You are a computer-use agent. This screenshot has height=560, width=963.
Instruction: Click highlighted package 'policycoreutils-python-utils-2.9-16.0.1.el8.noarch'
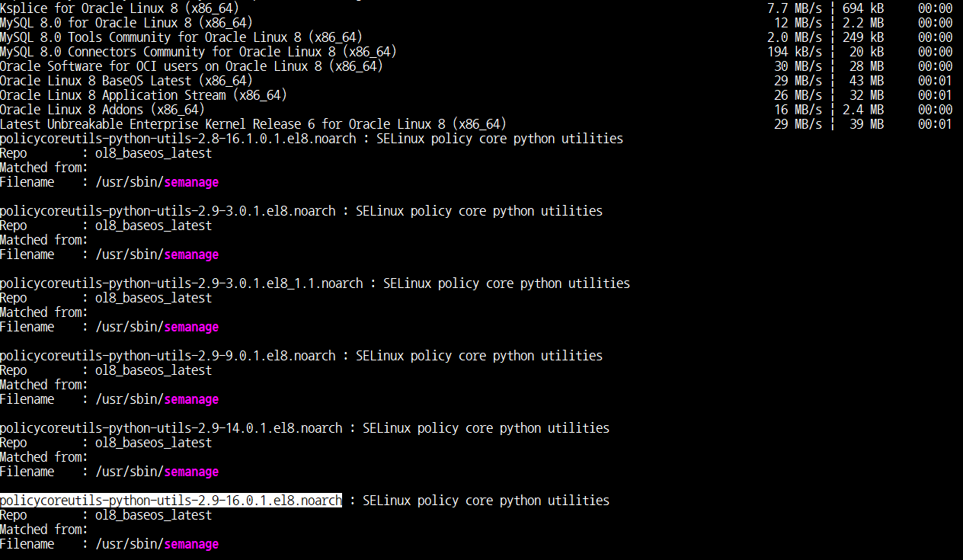click(x=171, y=501)
